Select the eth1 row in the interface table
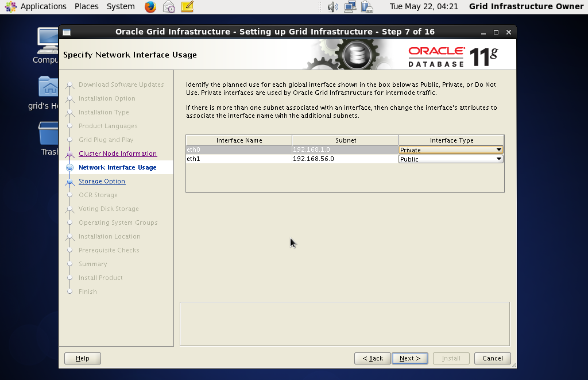The height and width of the screenshot is (380, 588). pos(238,159)
